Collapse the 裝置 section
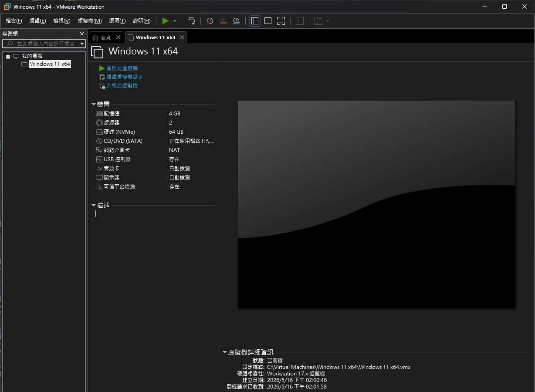The image size is (535, 392). pyautogui.click(x=94, y=105)
